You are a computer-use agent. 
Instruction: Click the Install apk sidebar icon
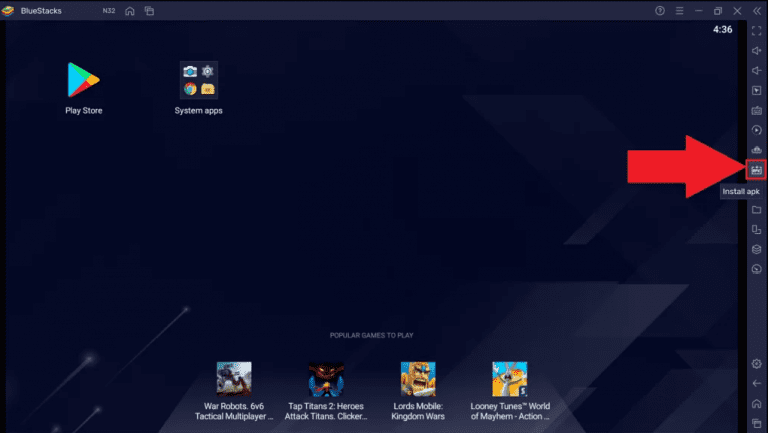(x=757, y=170)
